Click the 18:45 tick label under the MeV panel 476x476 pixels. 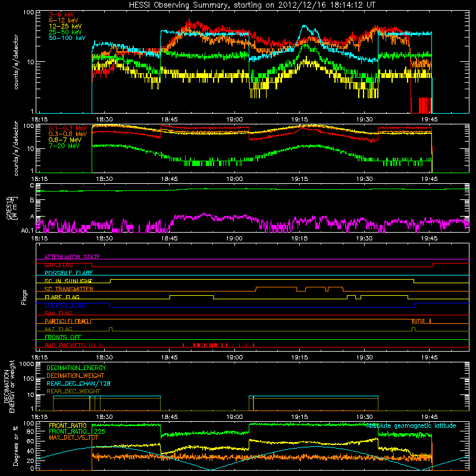tap(169, 179)
